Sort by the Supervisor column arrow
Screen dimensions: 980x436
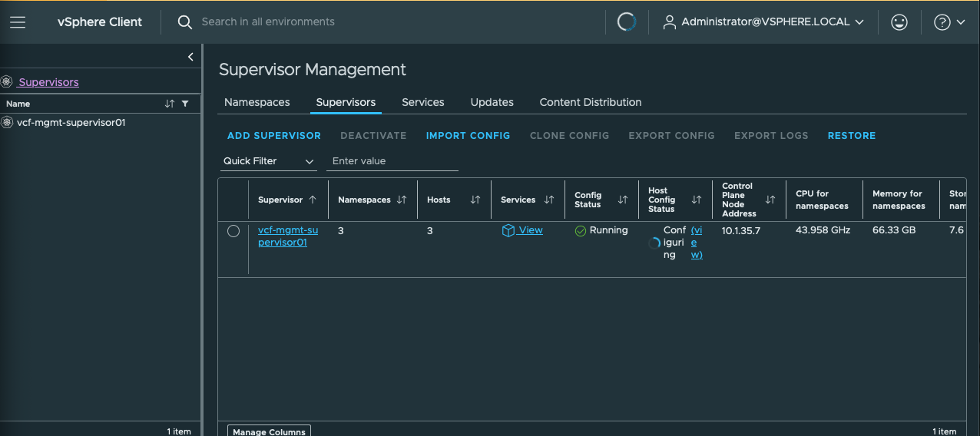point(313,200)
